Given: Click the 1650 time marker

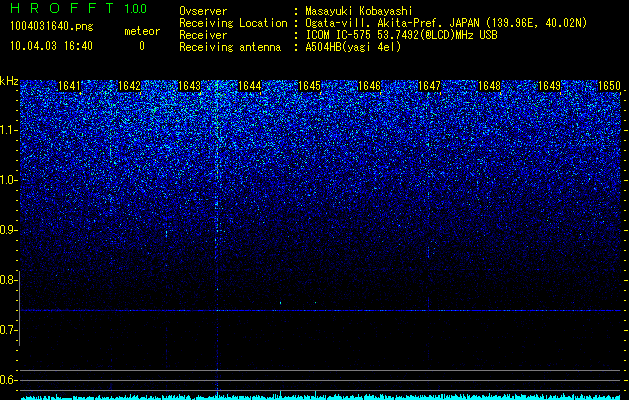Looking at the screenshot, I should (609, 86).
